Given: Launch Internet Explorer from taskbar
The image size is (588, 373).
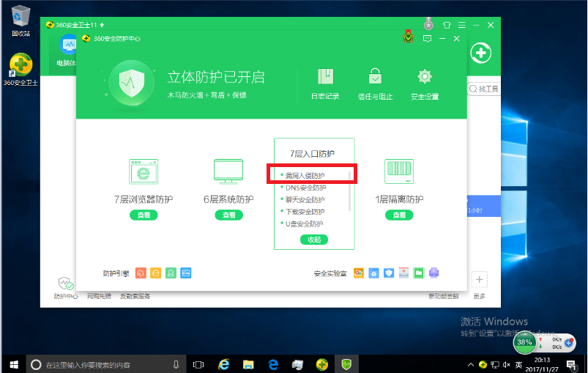Looking at the screenshot, I should (224, 364).
